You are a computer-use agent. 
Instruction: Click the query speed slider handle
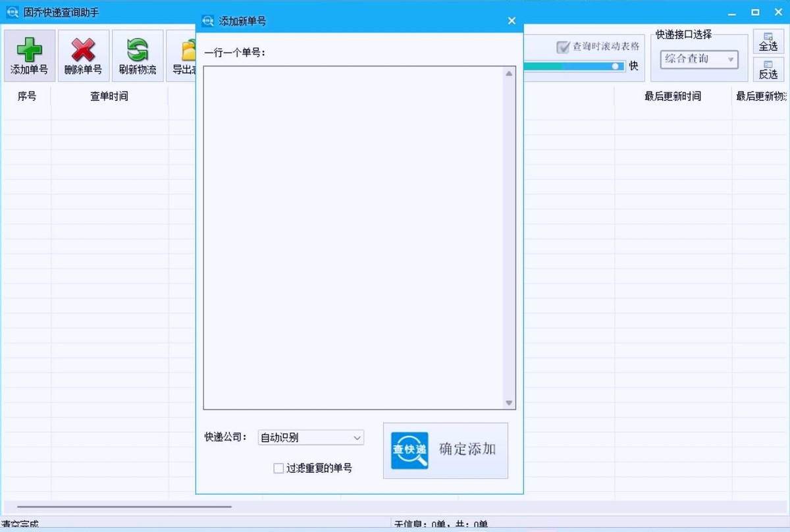coord(616,66)
